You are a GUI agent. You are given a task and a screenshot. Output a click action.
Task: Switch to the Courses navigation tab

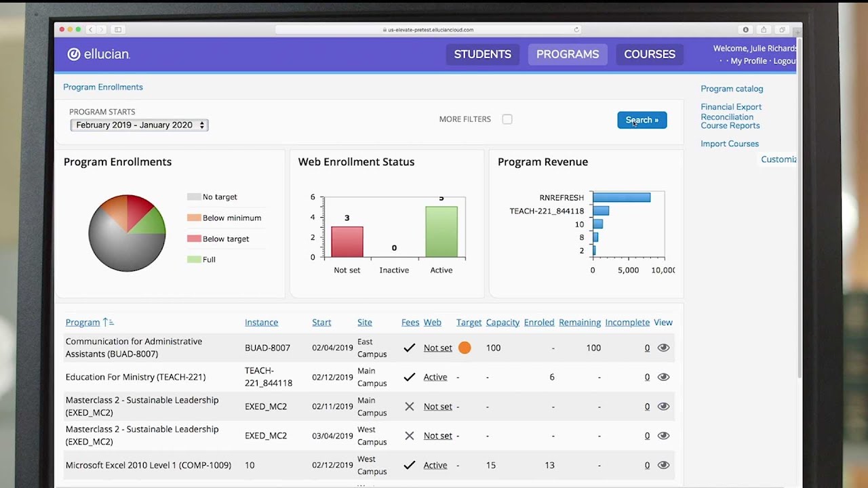(649, 54)
